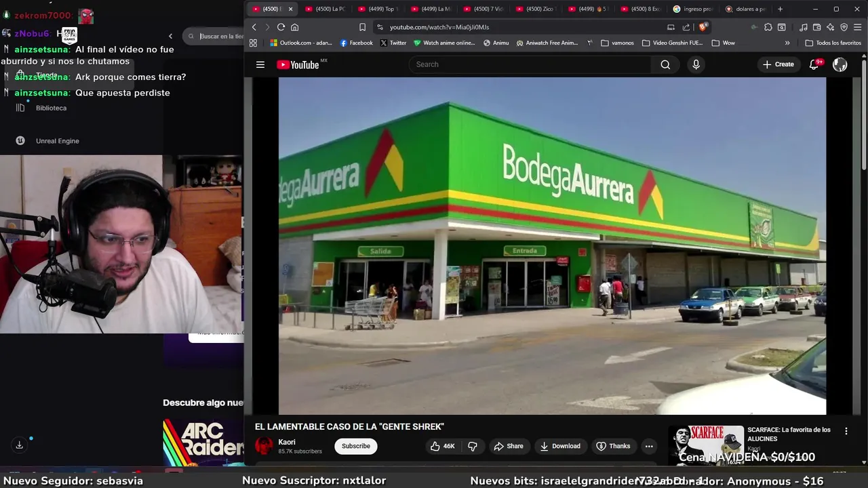Open the browser media control music-note icon
The width and height of the screenshot is (868, 488).
coord(804,27)
